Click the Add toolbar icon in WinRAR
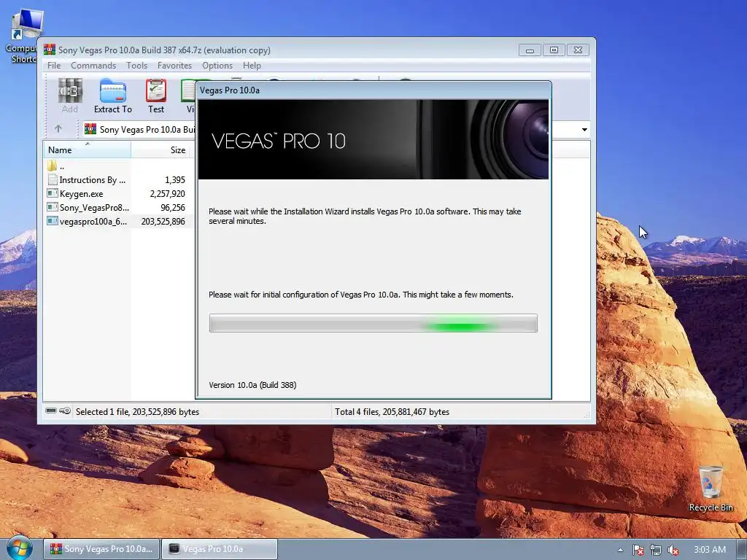Viewport: 747px width, 560px height. coord(69,96)
